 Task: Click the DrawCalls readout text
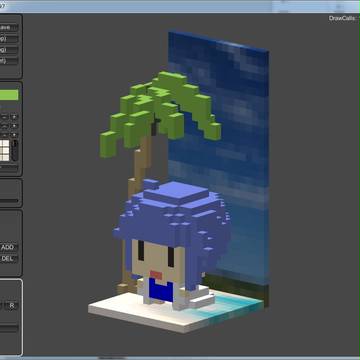(343, 18)
